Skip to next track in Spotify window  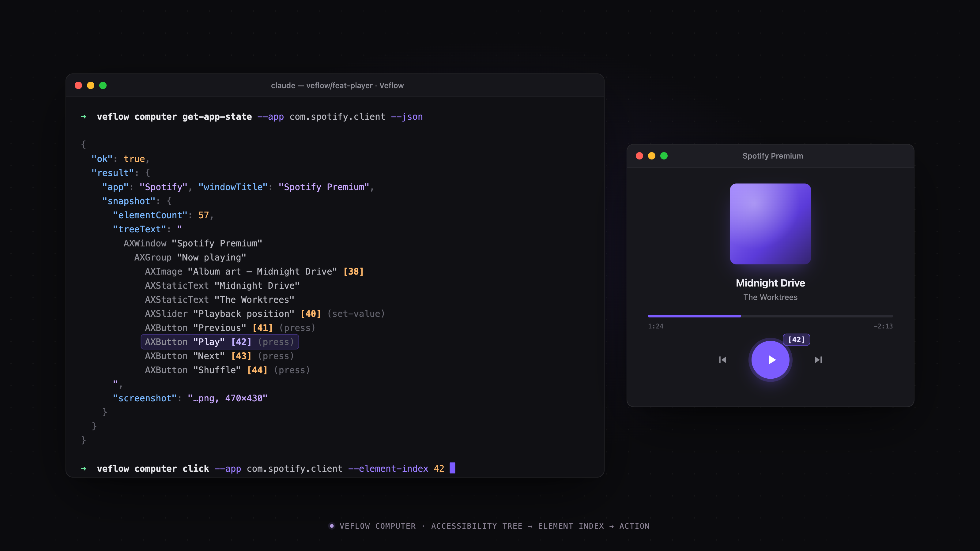coord(818,360)
